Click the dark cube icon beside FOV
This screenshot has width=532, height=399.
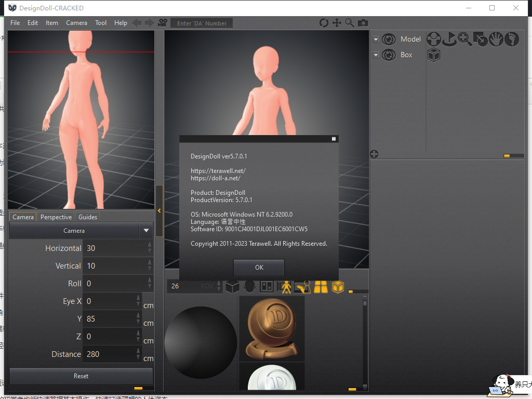point(233,287)
